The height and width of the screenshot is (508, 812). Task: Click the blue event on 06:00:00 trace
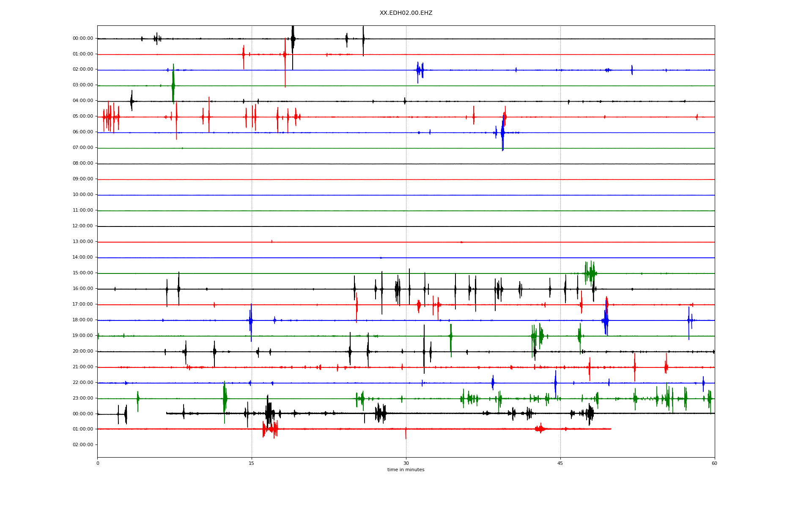(x=502, y=133)
